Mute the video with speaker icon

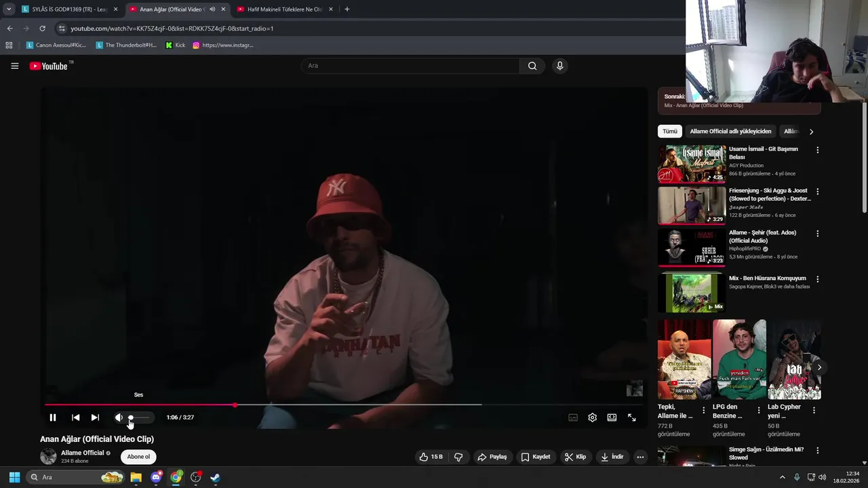click(x=119, y=418)
